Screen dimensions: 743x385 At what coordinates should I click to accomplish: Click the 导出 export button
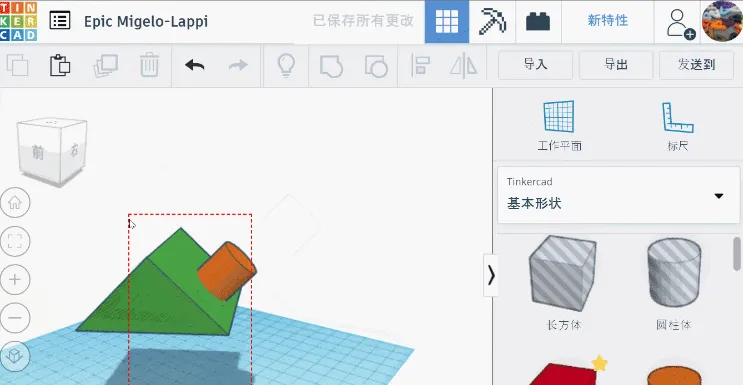pos(616,65)
